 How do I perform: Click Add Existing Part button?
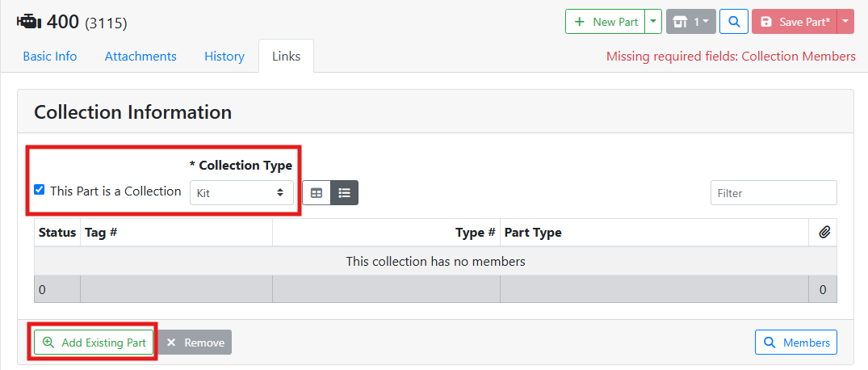(94, 343)
